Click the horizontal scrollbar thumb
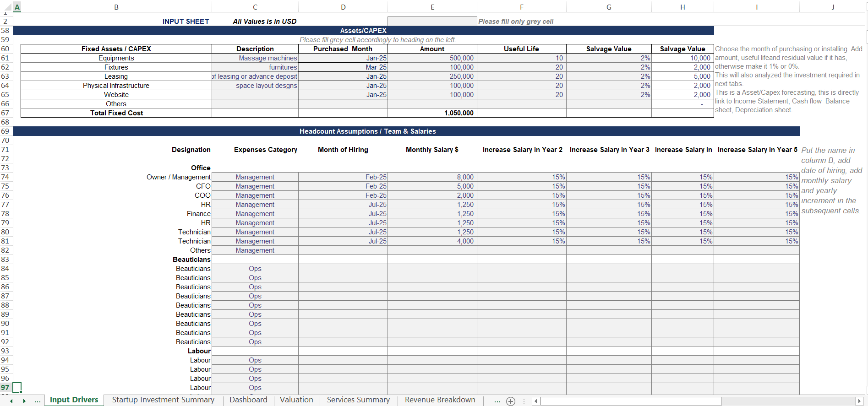 631,401
